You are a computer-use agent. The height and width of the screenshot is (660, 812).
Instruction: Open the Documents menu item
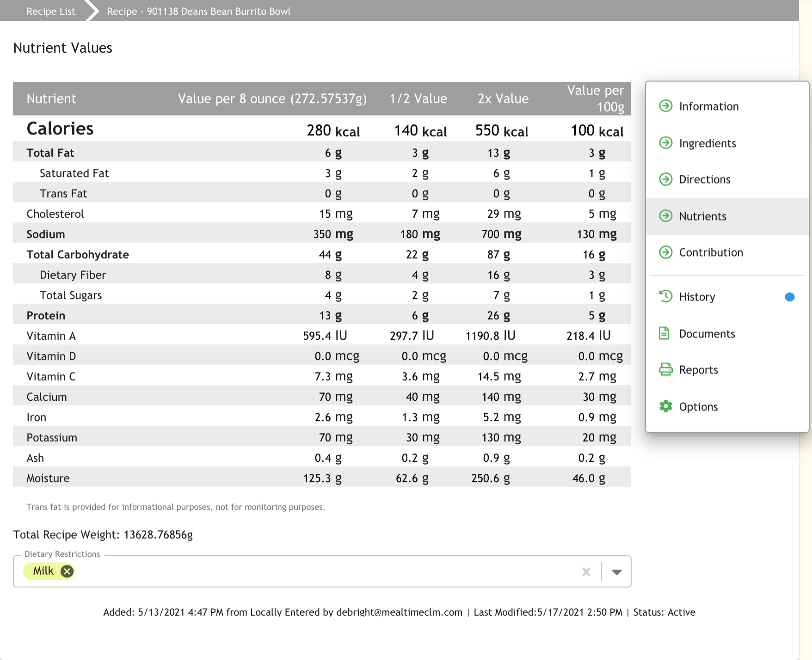pyautogui.click(x=727, y=334)
